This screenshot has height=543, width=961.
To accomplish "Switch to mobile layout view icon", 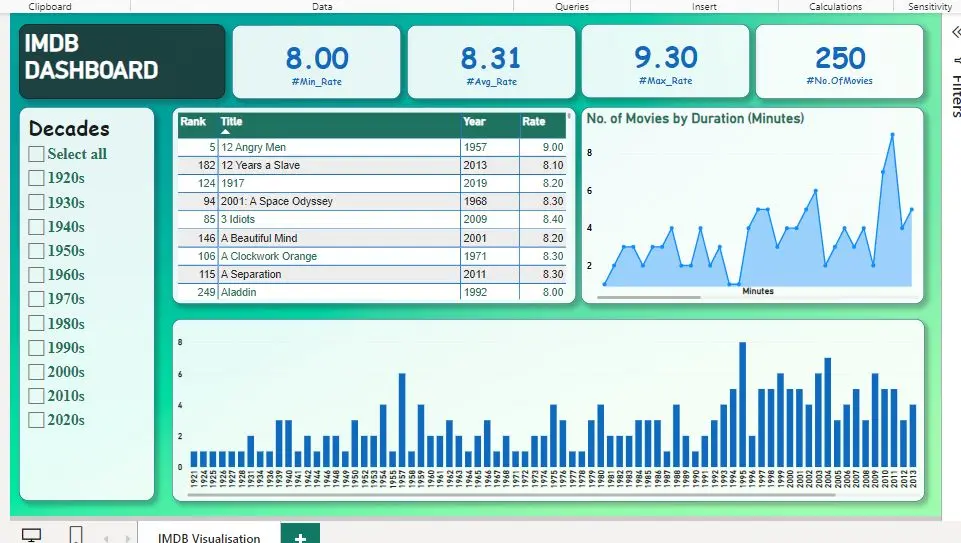I will click(76, 534).
